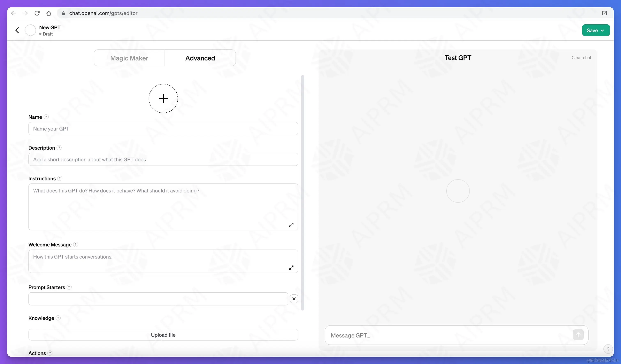This screenshot has height=364, width=621.
Task: Click the circular avatar in Test GPT preview
Action: point(458,191)
